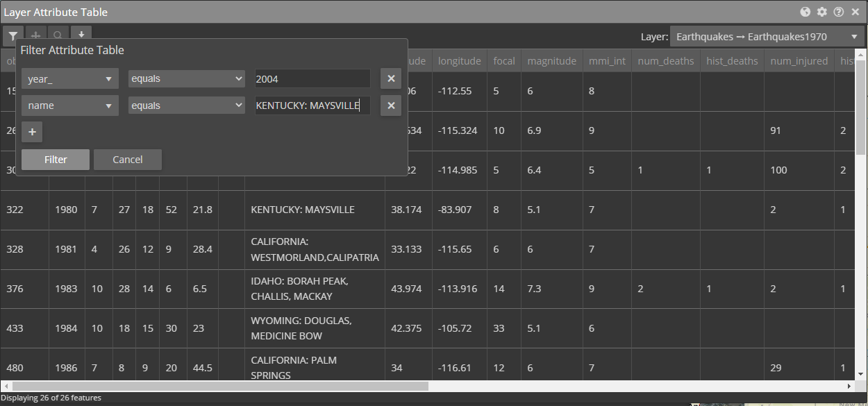Open settings with the gear icon
868x406 pixels.
[x=821, y=12]
